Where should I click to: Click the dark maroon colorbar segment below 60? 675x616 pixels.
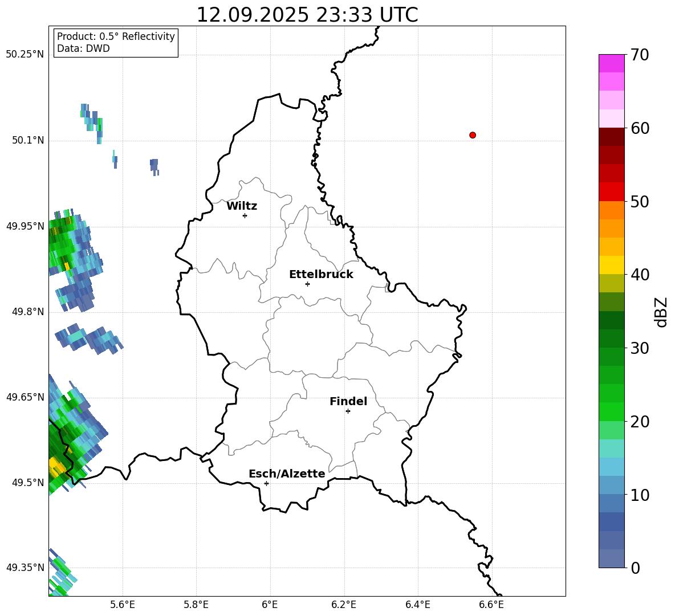click(611, 137)
